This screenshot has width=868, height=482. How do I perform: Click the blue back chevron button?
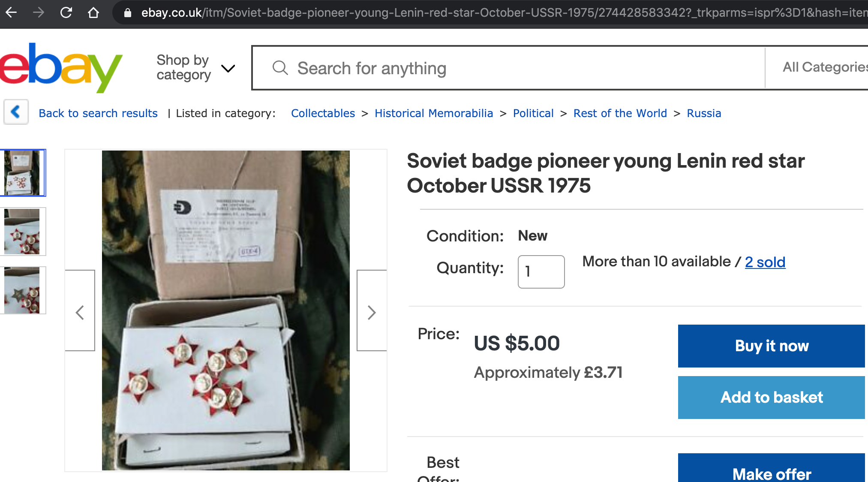coord(16,112)
